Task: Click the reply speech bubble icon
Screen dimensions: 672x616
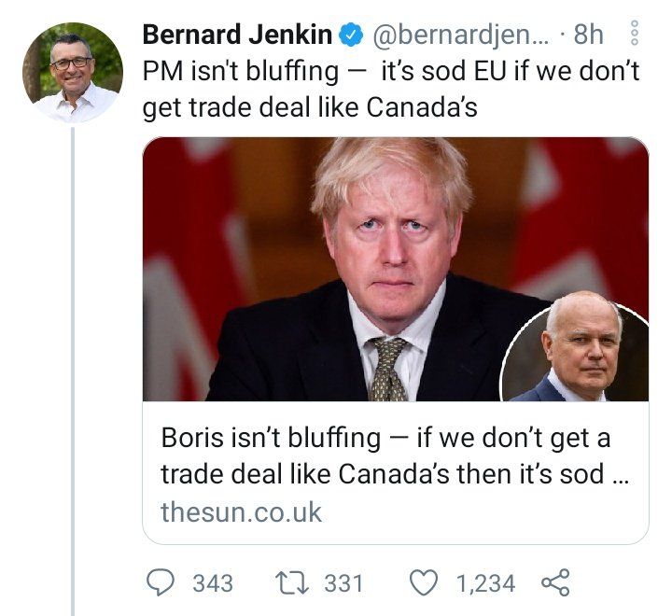Action: tap(161, 583)
